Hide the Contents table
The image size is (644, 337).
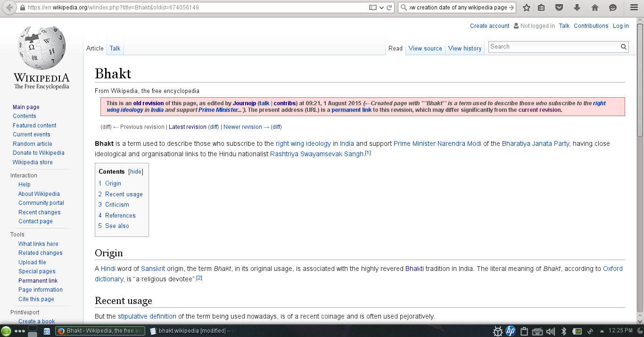pos(136,172)
